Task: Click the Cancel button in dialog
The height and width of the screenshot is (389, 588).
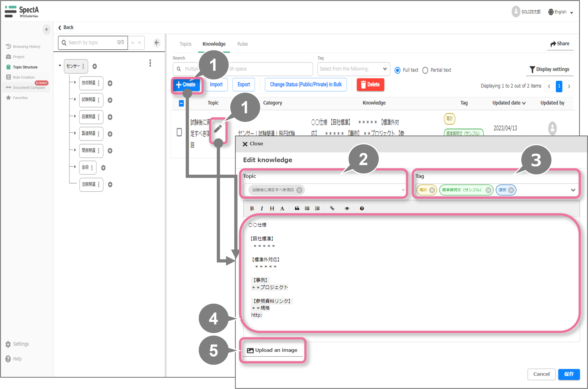Action: pos(541,374)
